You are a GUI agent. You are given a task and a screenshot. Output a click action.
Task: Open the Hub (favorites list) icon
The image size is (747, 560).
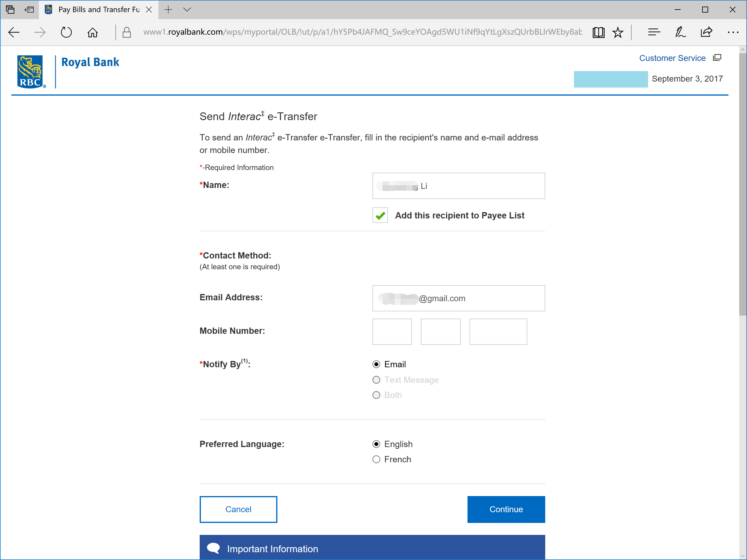[654, 32]
